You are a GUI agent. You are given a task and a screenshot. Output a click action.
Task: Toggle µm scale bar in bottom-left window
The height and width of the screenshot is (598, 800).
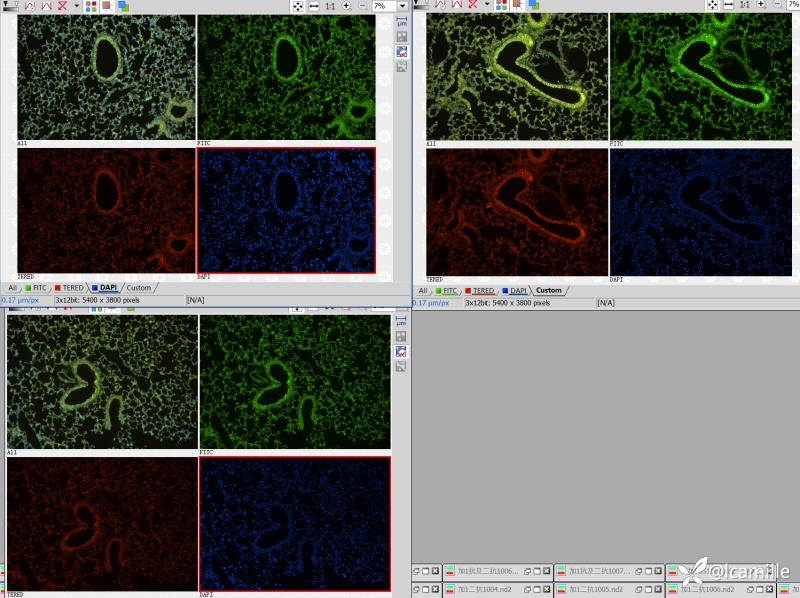[401, 321]
